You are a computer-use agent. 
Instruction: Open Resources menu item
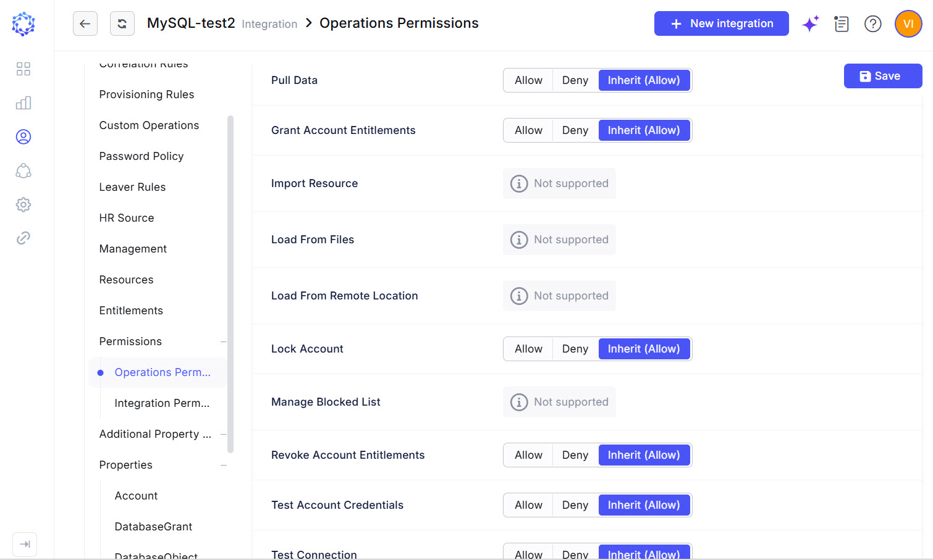click(x=126, y=280)
